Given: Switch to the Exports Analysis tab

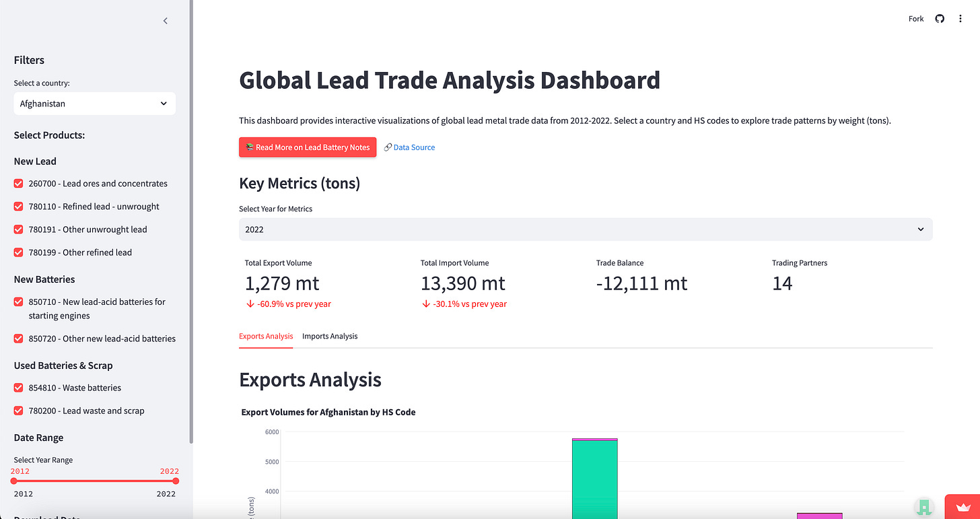Looking at the screenshot, I should (x=266, y=336).
